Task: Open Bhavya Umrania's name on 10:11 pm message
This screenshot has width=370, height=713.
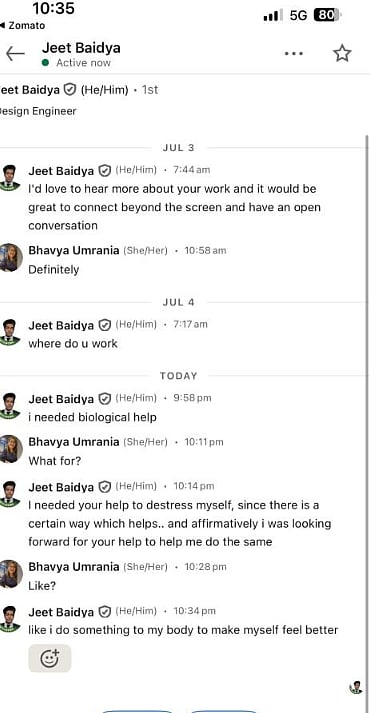Action: click(74, 442)
